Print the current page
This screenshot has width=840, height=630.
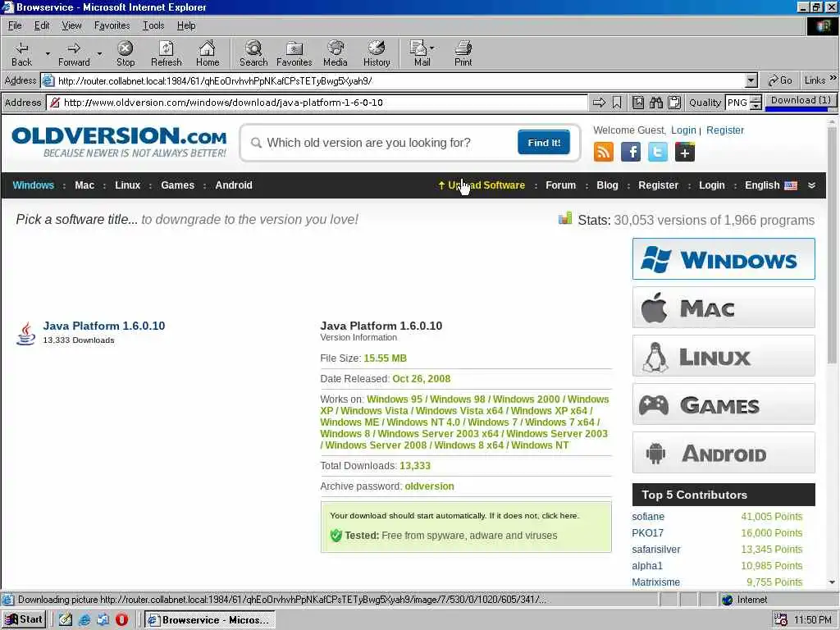point(463,53)
